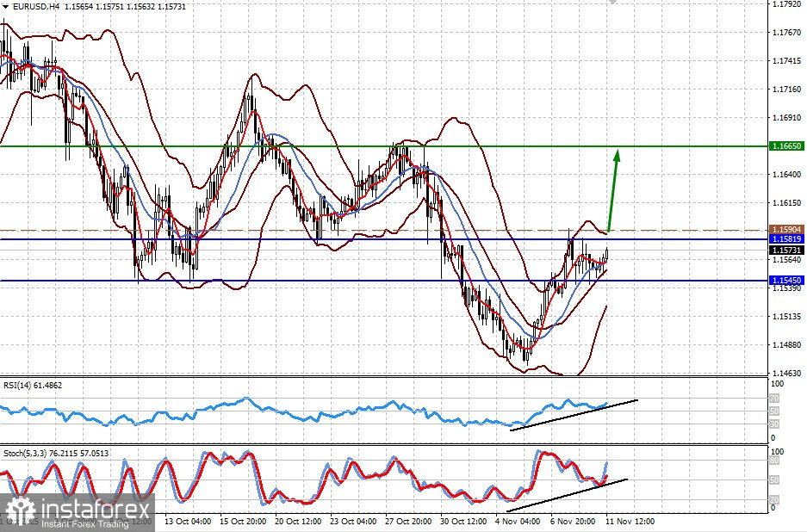Click the 15 Oct 20:00 time label
Viewport: 807px width, 532px height.
coord(243,521)
